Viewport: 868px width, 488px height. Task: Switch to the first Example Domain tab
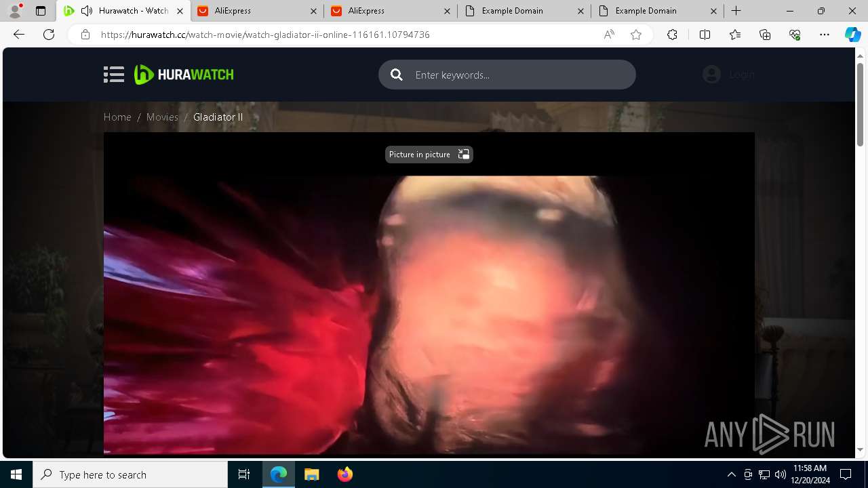524,11
